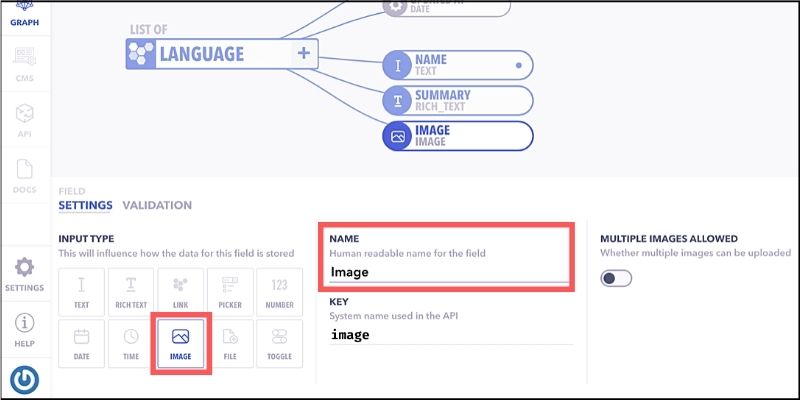Select the Name text field node
This screenshot has width=800, height=400.
point(458,65)
